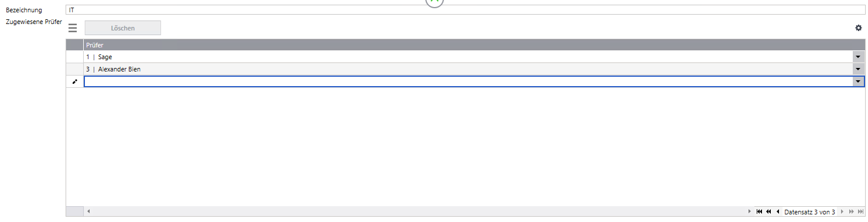Expand the dropdown for Alexander Bien row

pyautogui.click(x=859, y=69)
